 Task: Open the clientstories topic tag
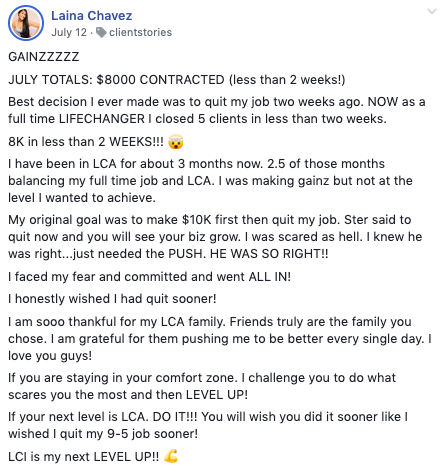click(x=140, y=32)
